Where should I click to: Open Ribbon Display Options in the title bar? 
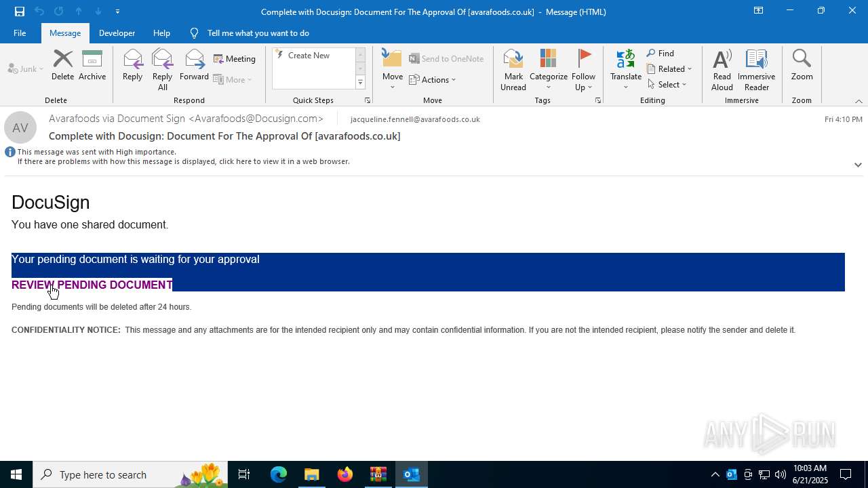[758, 11]
